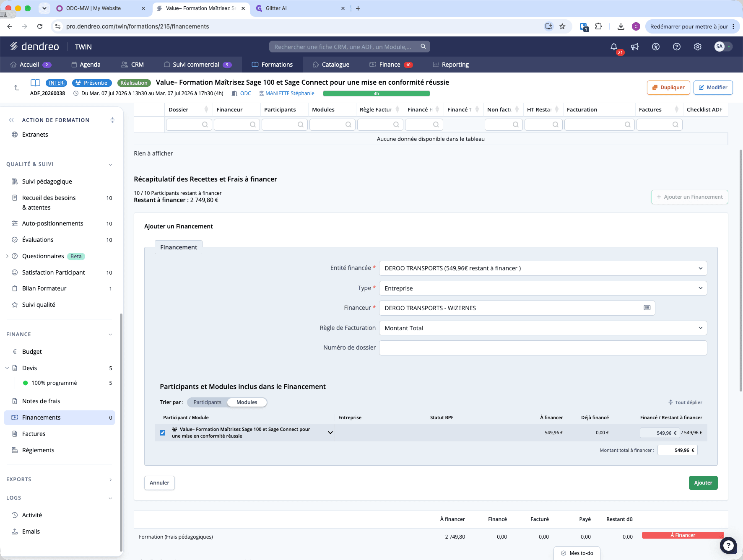Screen dimensions: 743x560
Task: Expand the Exports section
Action: (110, 480)
